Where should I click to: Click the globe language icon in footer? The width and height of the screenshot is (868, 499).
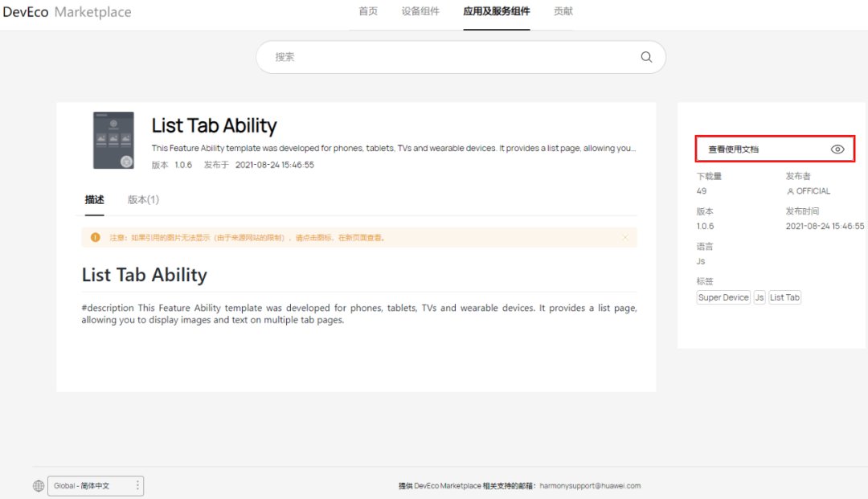tap(39, 485)
